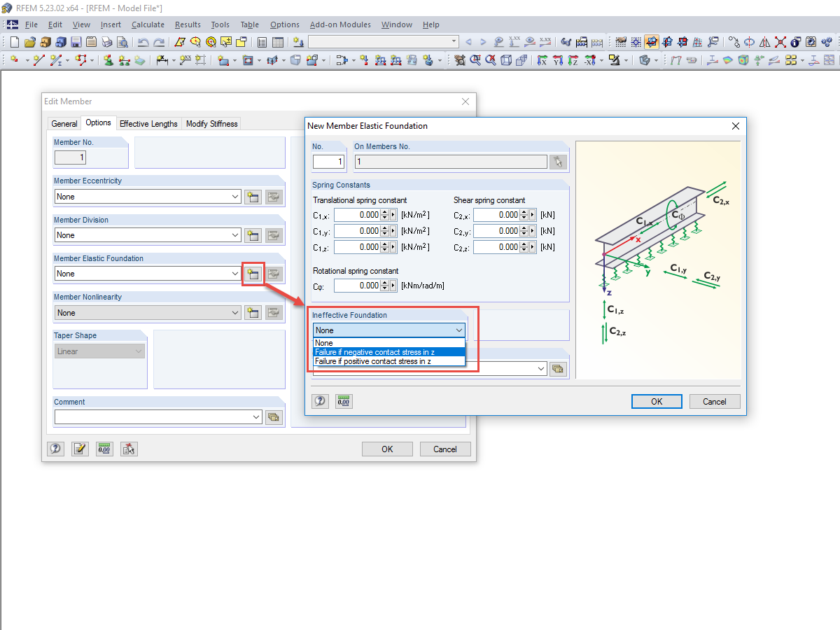
Task: Click new Member Division icon button
Action: [x=253, y=235]
